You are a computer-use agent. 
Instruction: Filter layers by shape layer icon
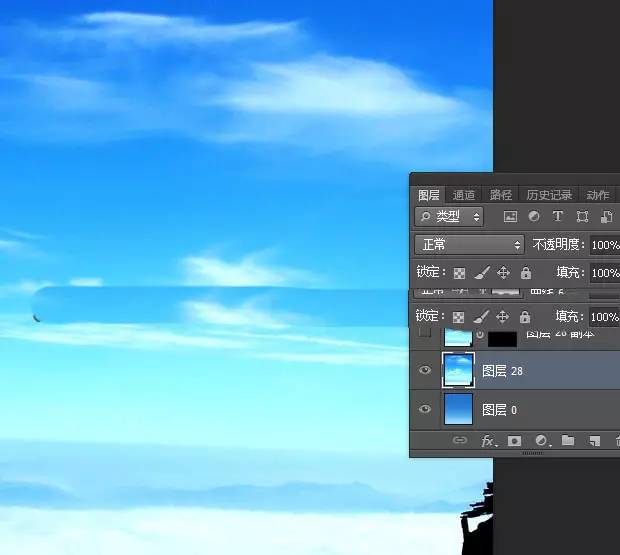[x=582, y=216]
